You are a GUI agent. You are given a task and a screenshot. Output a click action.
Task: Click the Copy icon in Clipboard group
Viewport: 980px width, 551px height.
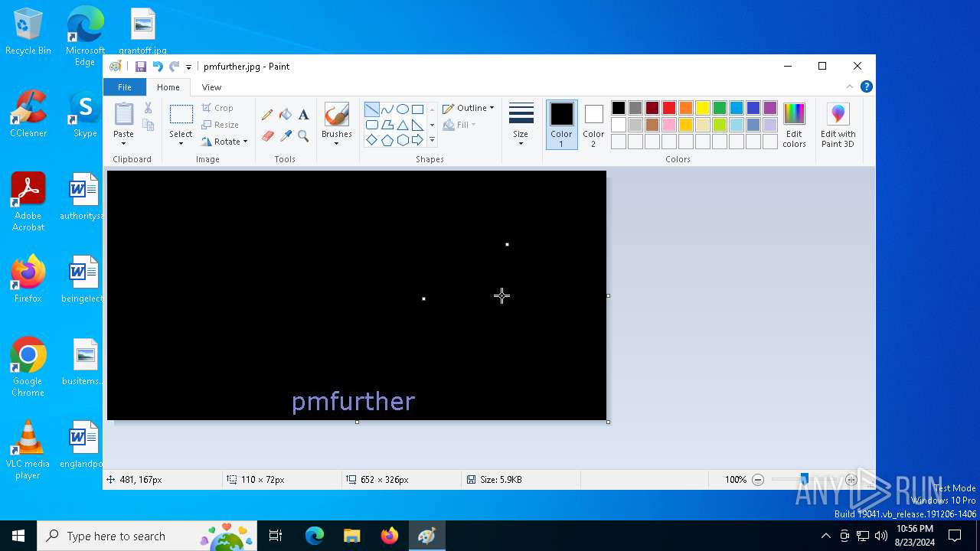(x=149, y=125)
